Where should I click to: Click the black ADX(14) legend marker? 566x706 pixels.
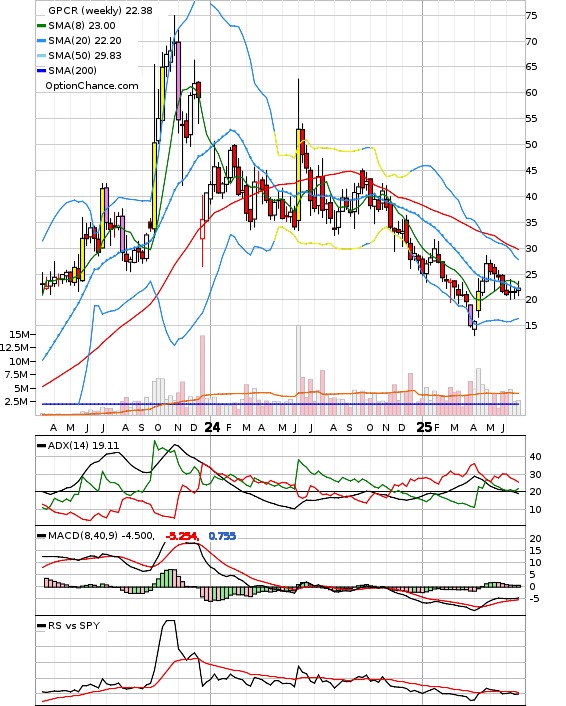click(41, 446)
